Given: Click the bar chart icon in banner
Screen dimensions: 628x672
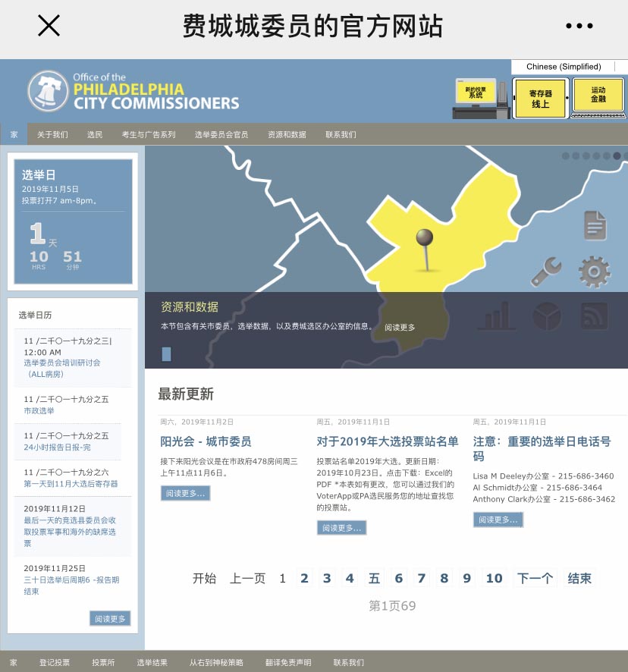Looking at the screenshot, I should coord(496,316).
